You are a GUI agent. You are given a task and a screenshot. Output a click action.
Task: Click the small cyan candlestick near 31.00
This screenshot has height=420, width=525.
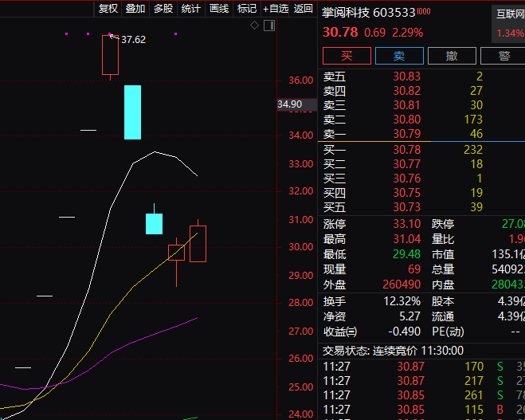point(154,224)
